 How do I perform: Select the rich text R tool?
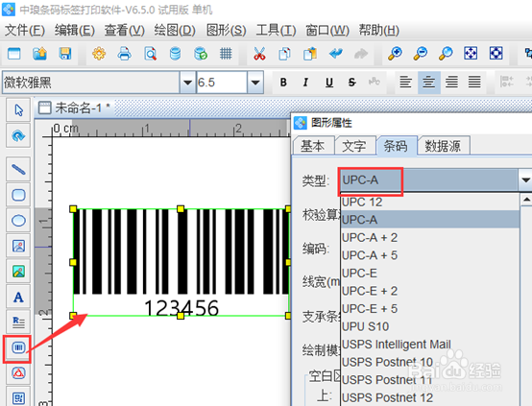coord(18,322)
